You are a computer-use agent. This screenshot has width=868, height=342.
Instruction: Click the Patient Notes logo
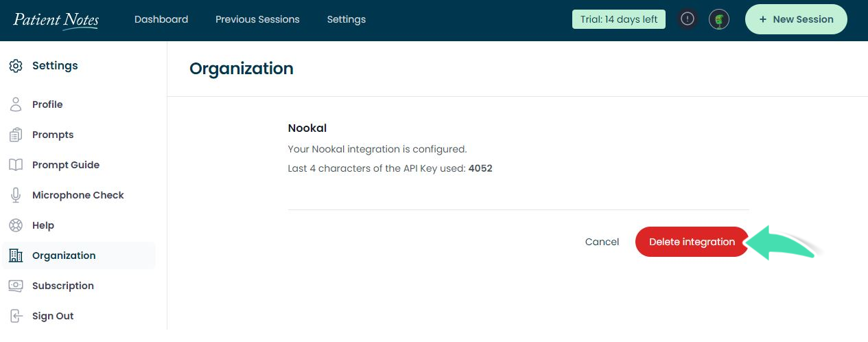tap(56, 19)
